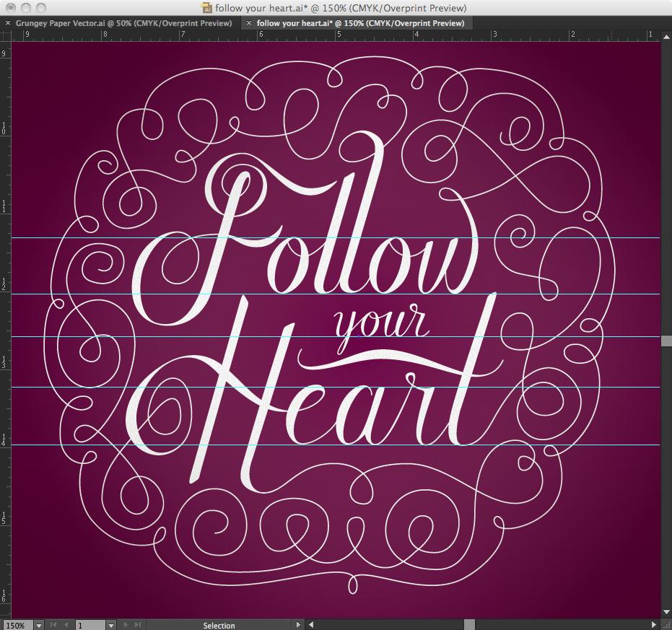This screenshot has height=630, width=672.
Task: Open status bar options arrow next to Selection
Action: pyautogui.click(x=298, y=625)
